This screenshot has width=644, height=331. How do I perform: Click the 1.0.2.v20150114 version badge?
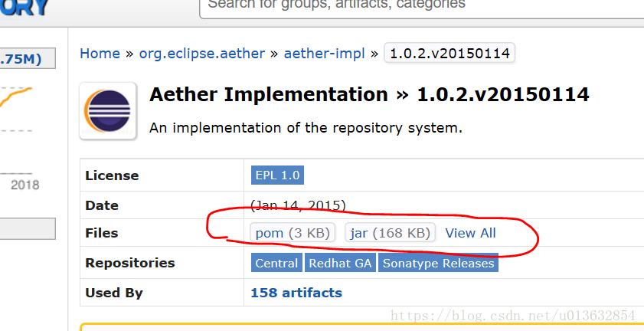[x=449, y=53]
